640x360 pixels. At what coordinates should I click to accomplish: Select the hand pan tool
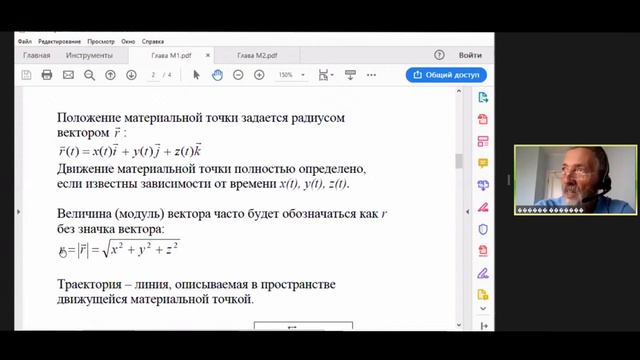[217, 75]
